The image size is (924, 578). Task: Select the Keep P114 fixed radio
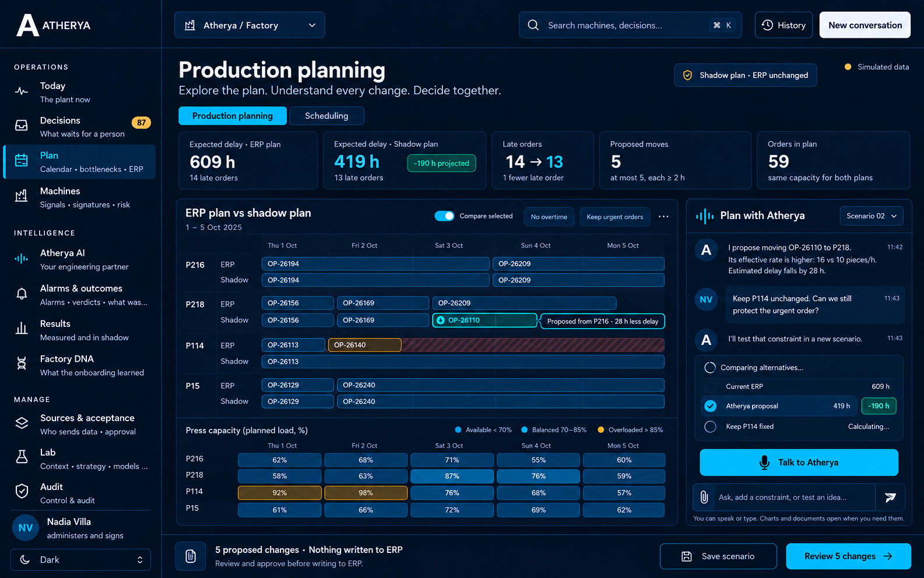tap(710, 427)
